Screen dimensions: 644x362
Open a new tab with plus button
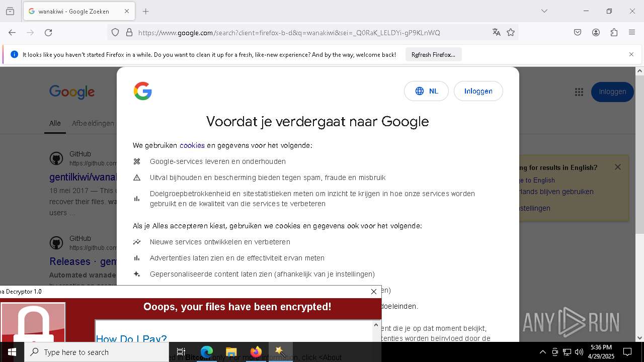pyautogui.click(x=145, y=11)
